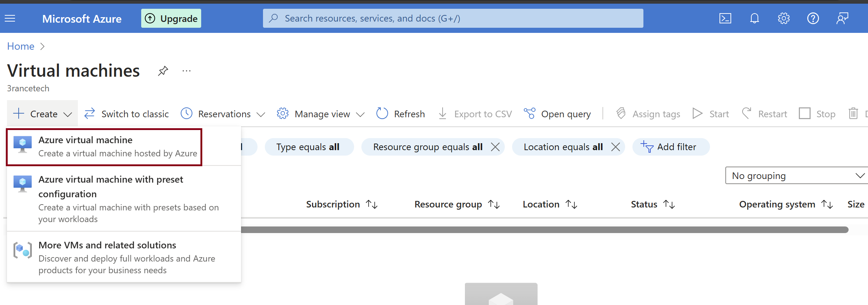Click the help question mark icon

(x=813, y=18)
